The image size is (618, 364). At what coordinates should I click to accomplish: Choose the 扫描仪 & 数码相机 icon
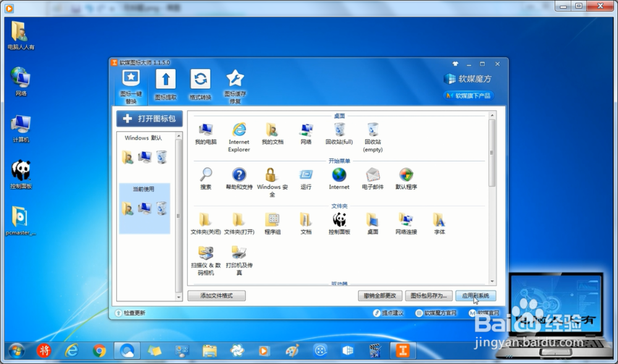[x=206, y=260]
